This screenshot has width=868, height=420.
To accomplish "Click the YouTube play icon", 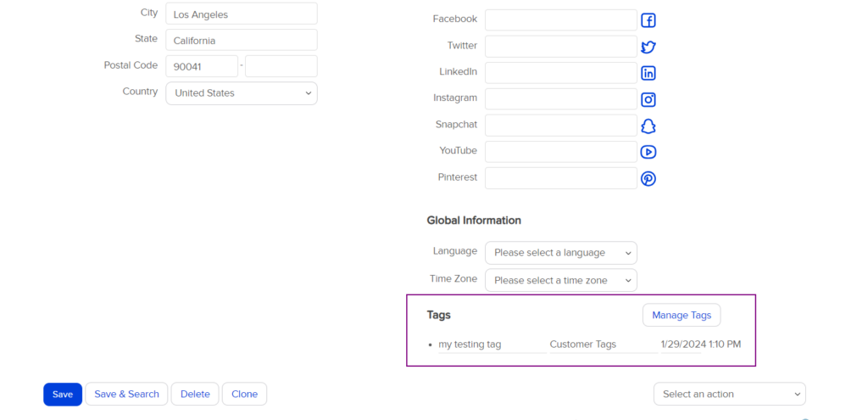I will click(x=648, y=152).
